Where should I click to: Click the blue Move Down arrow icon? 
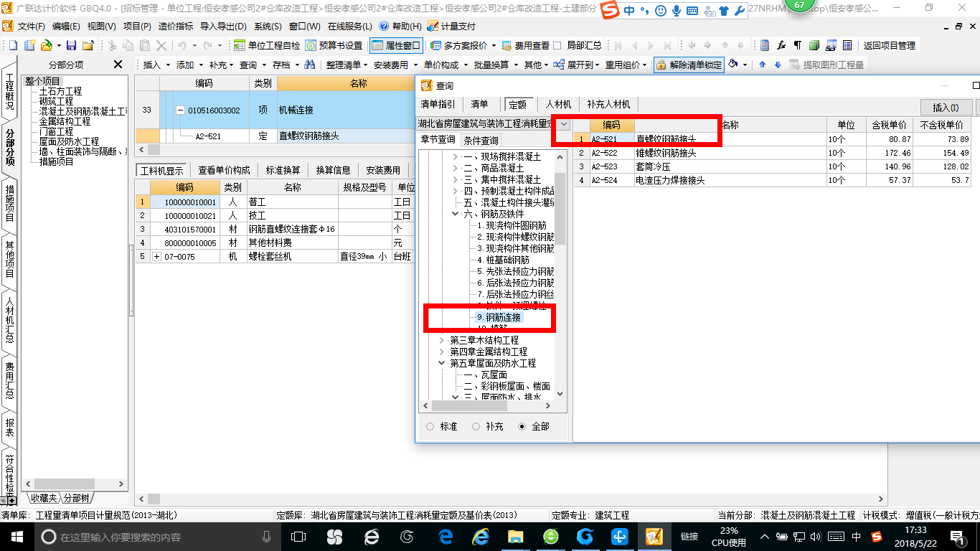click(777, 65)
